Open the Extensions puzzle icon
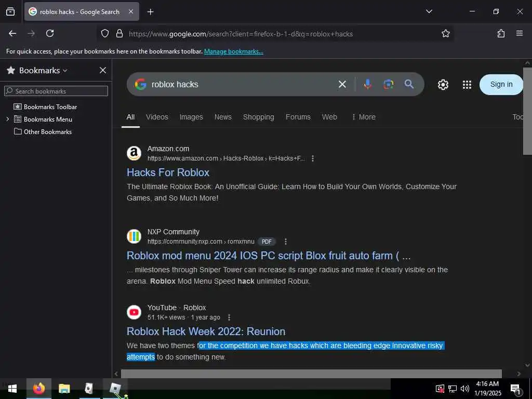The height and width of the screenshot is (399, 532). pos(501,33)
